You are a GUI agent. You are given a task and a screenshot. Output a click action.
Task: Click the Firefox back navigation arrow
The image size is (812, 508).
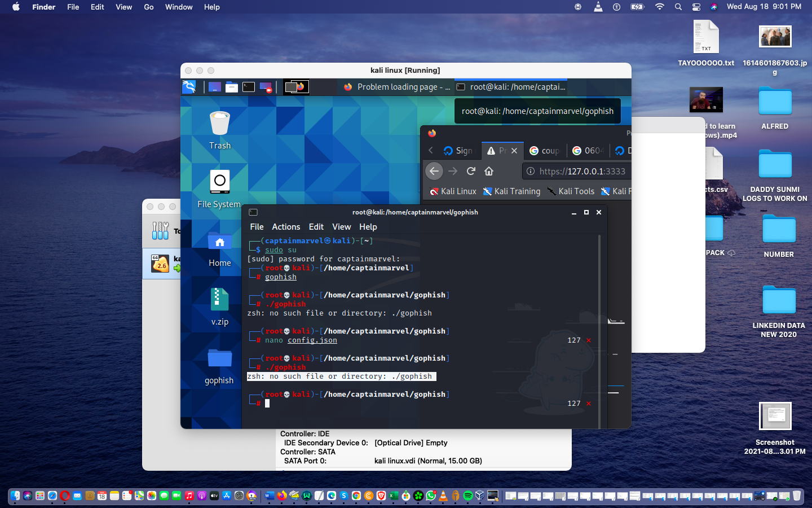pos(434,170)
